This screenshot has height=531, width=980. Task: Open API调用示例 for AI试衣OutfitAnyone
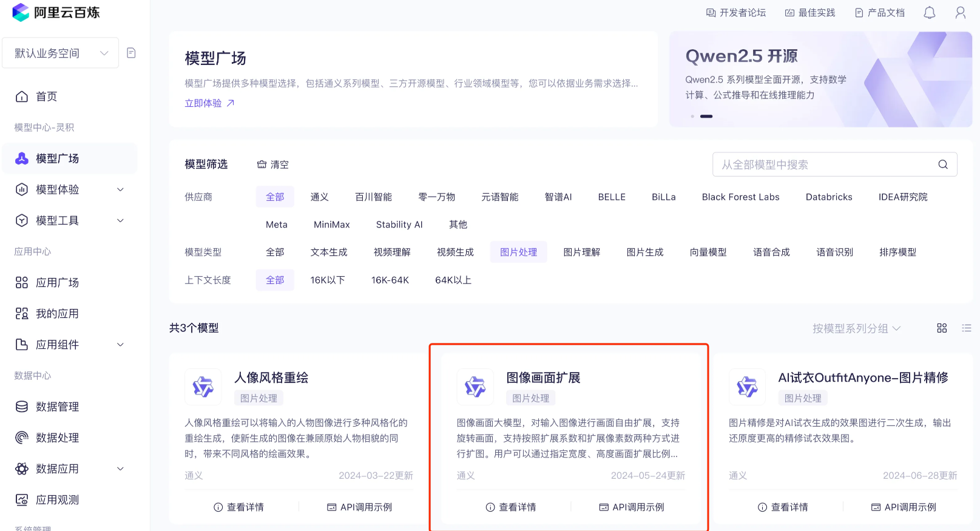[904, 507]
